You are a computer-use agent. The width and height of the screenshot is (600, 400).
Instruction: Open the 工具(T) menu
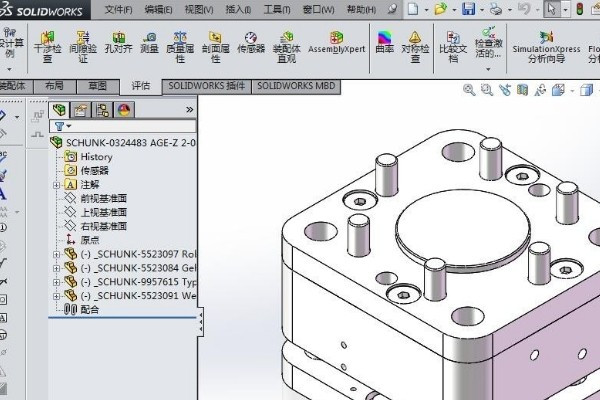pyautogui.click(x=277, y=10)
